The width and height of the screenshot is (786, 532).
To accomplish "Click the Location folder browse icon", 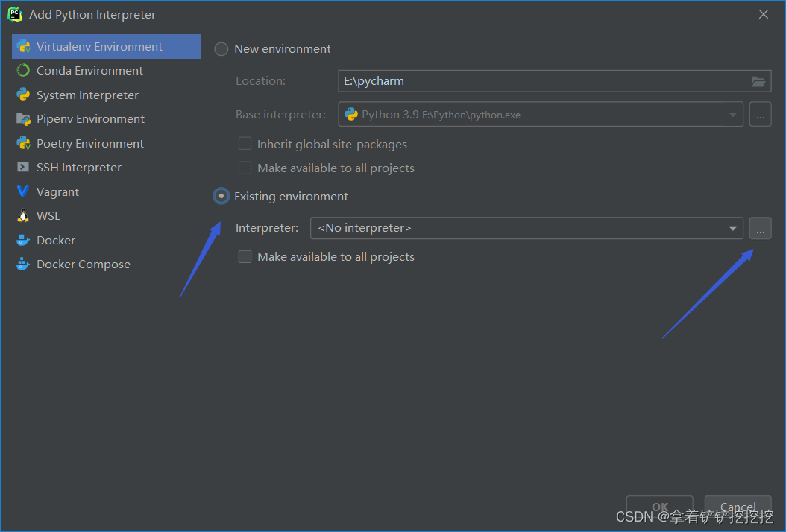I will [758, 81].
